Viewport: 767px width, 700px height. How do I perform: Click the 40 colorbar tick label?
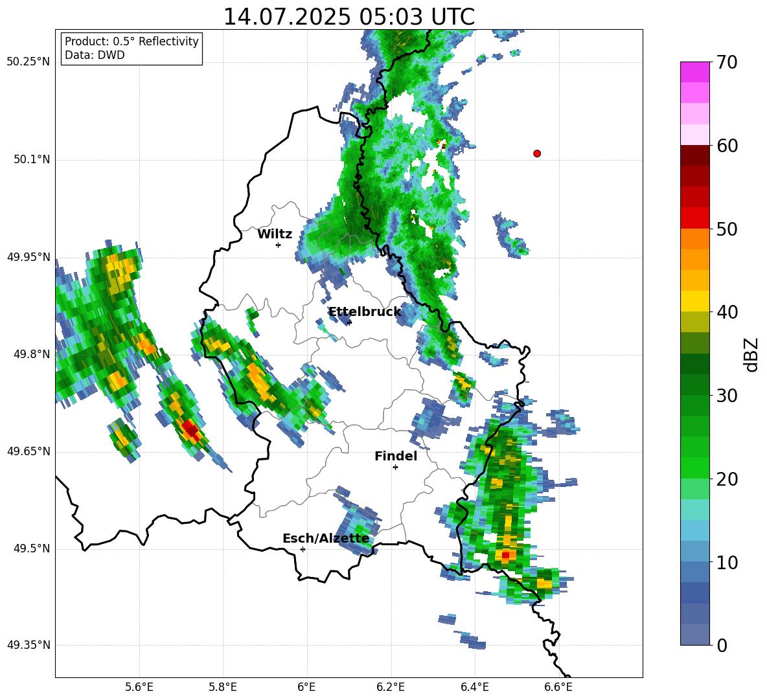click(727, 312)
